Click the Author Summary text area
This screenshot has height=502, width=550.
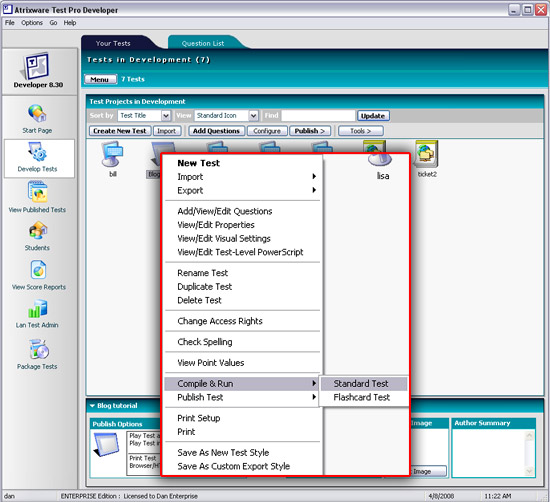(489, 453)
